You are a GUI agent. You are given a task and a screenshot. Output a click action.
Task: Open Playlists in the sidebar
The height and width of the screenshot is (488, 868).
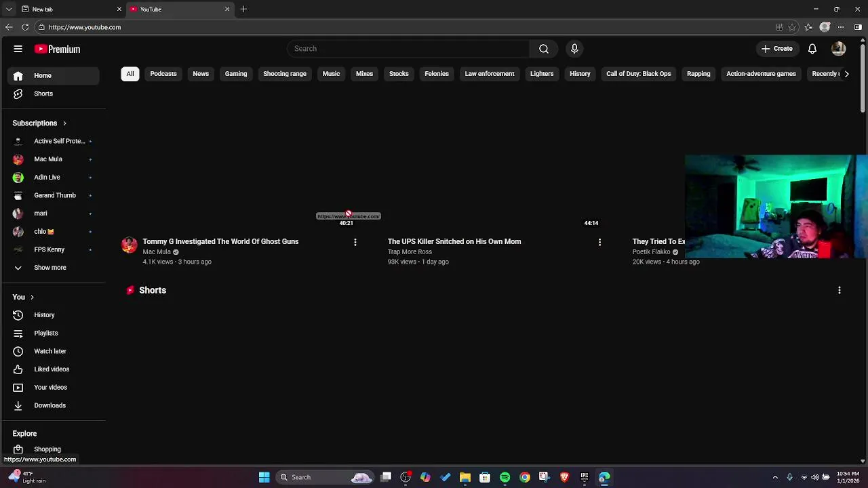pyautogui.click(x=54, y=333)
